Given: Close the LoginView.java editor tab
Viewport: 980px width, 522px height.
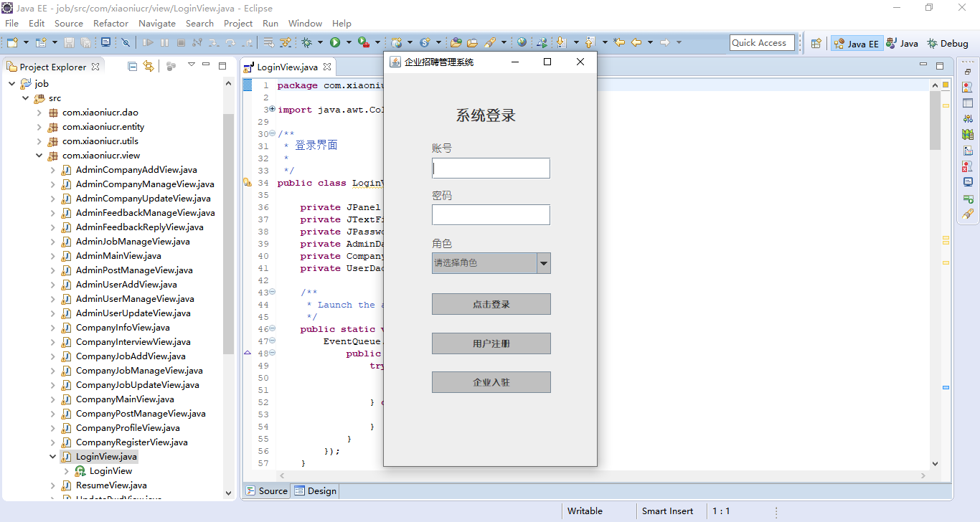Looking at the screenshot, I should (327, 67).
